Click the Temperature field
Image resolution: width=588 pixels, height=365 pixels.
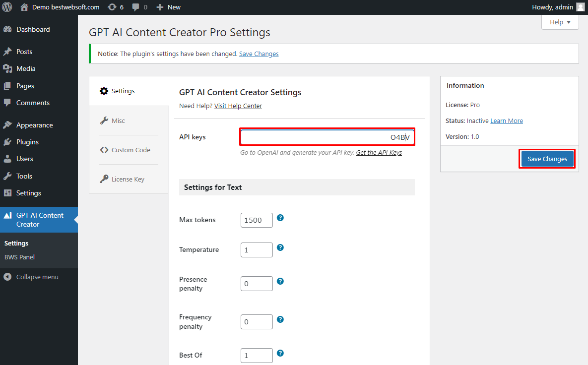[257, 250]
